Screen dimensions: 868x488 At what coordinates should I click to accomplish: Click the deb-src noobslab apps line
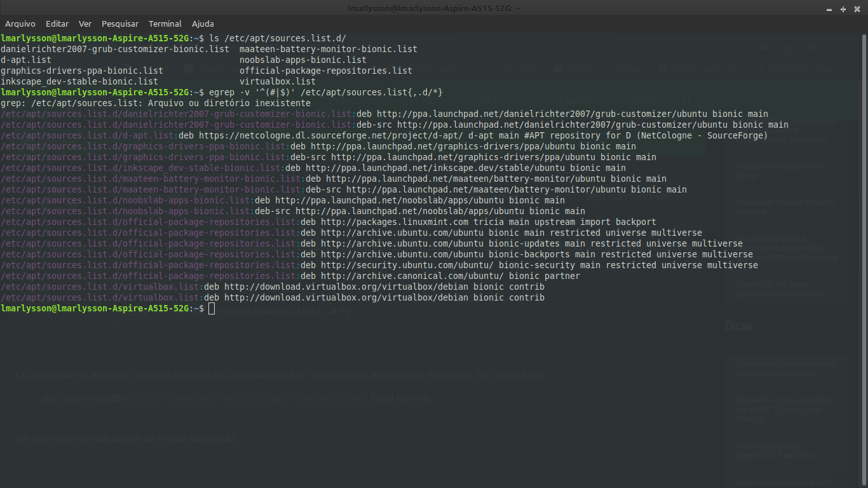pos(293,211)
